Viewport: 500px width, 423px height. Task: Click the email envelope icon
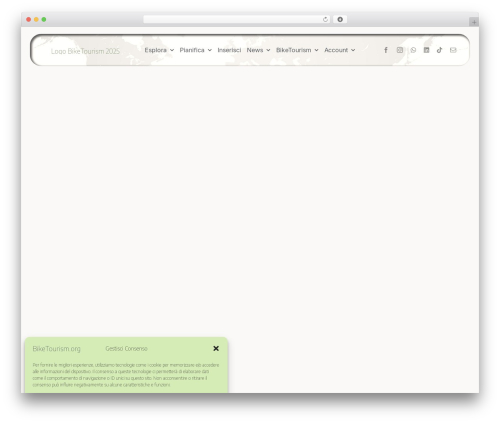click(453, 50)
